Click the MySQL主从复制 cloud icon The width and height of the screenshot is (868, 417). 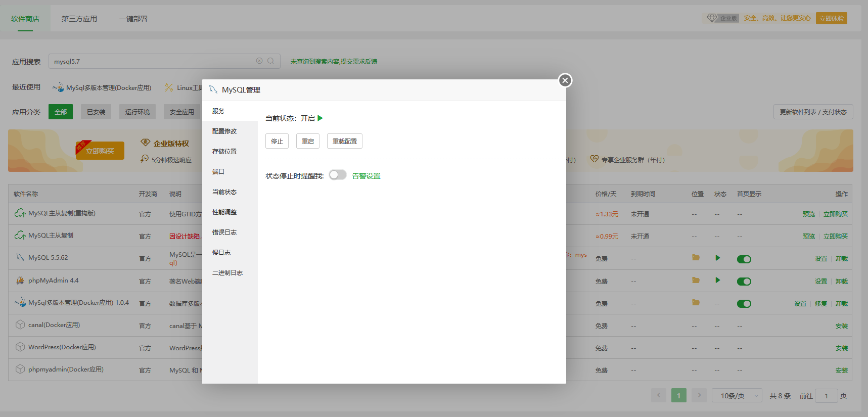(x=20, y=236)
